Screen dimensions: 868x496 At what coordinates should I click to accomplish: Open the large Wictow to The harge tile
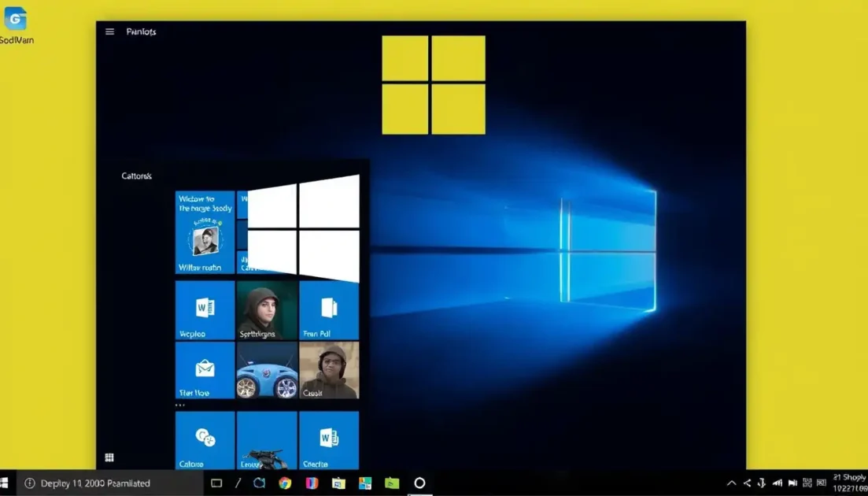(205, 232)
